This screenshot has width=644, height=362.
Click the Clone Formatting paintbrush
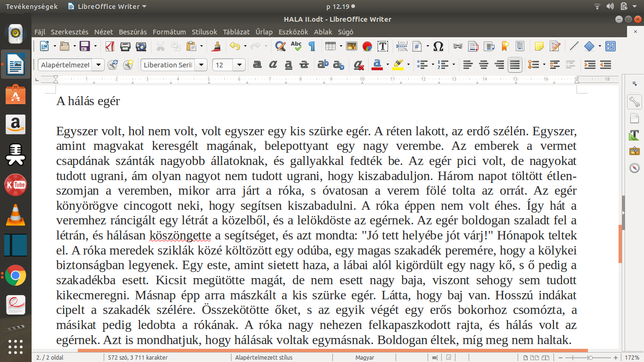click(x=217, y=46)
